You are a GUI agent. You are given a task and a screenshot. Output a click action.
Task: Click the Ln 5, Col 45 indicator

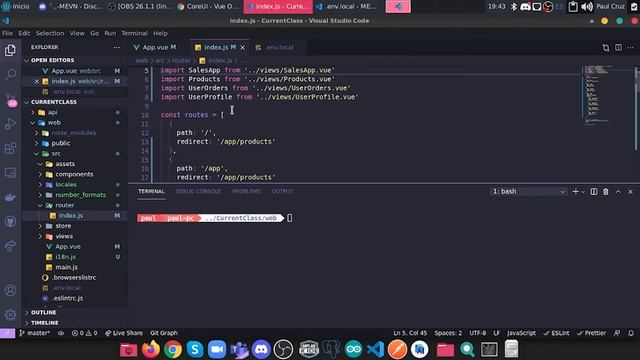coord(410,333)
